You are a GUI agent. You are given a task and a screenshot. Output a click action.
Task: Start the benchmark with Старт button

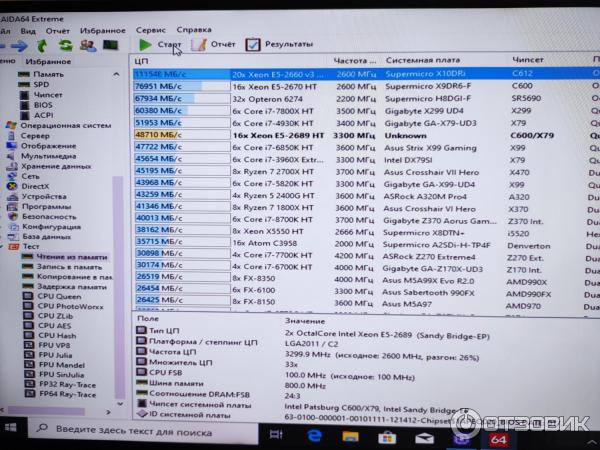[160, 44]
